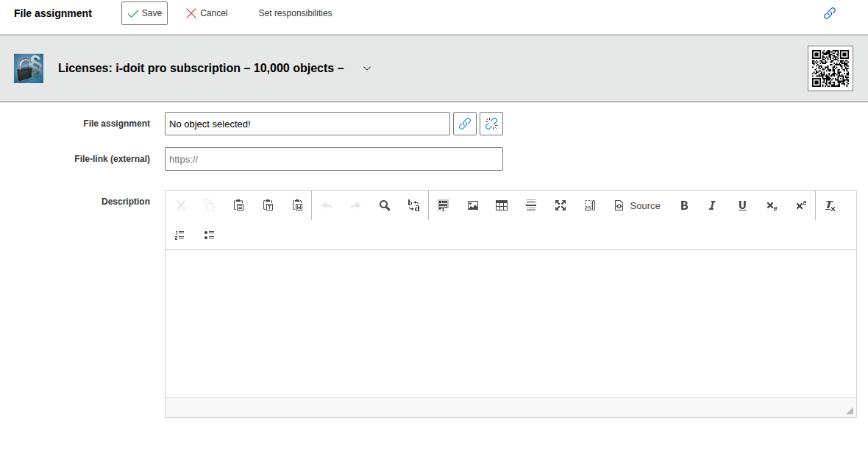Select Paste as plain text icon
The height and width of the screenshot is (471, 868).
click(268, 205)
